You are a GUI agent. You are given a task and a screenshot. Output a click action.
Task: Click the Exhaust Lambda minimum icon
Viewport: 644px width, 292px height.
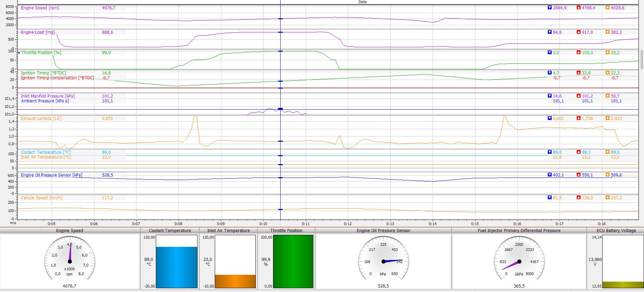point(550,118)
